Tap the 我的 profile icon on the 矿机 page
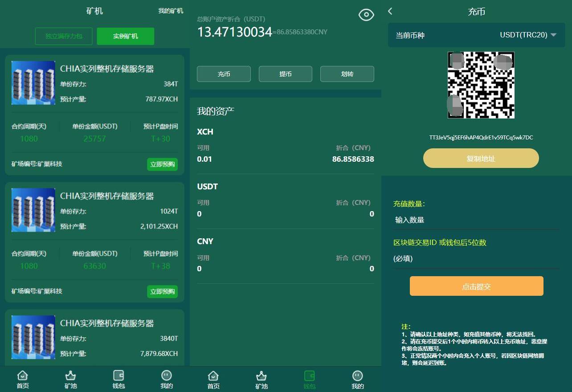 (x=166, y=376)
